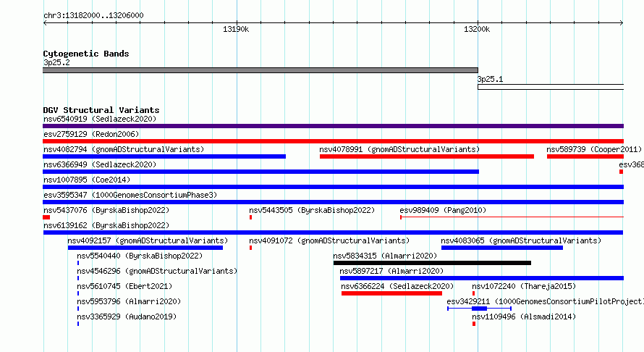
Task: Open nsv1109496 (Alsmadi2014) label
Action: (x=524, y=317)
